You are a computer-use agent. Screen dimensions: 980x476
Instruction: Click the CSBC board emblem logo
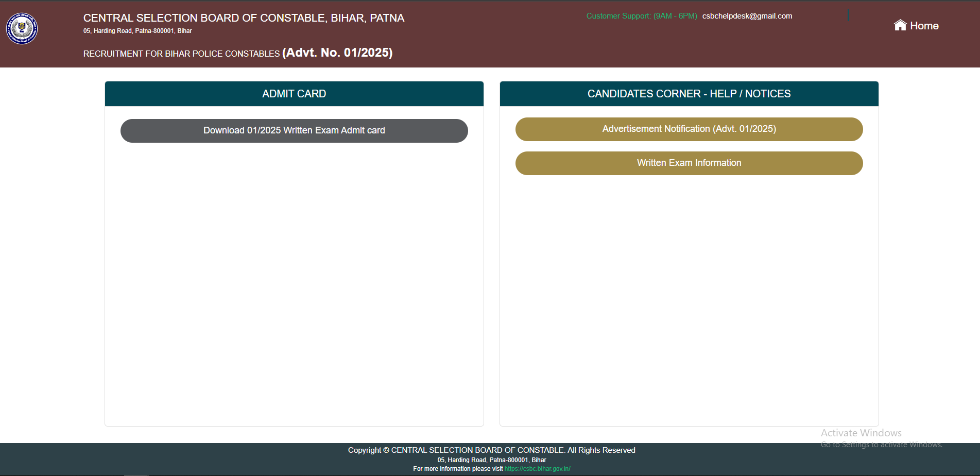pyautogui.click(x=22, y=28)
